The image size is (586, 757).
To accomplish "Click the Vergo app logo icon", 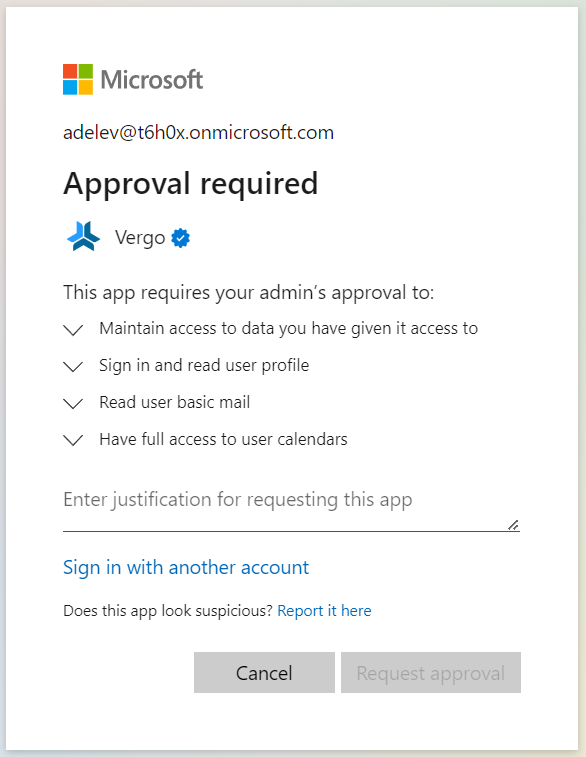I will tap(84, 237).
